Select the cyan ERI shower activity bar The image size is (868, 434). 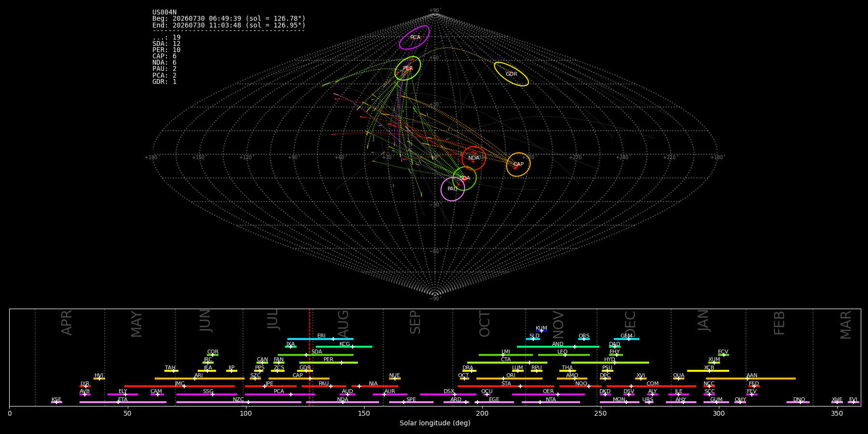pos(320,339)
